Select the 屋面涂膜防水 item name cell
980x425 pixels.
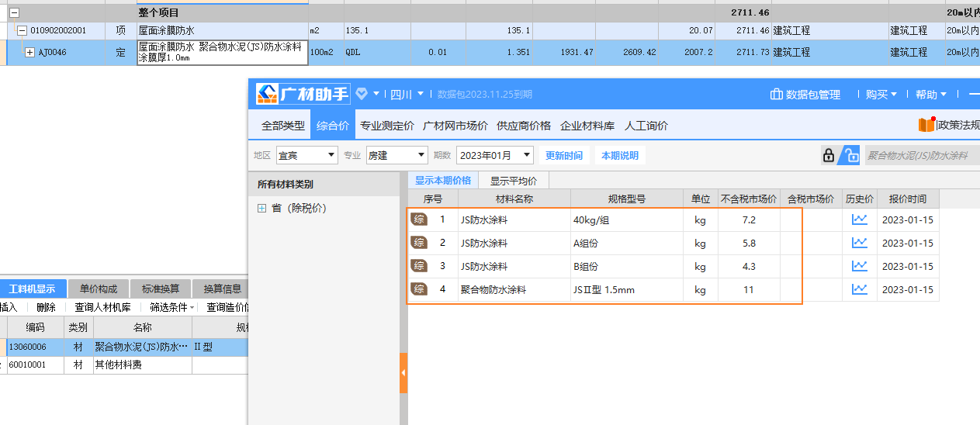pyautogui.click(x=222, y=30)
